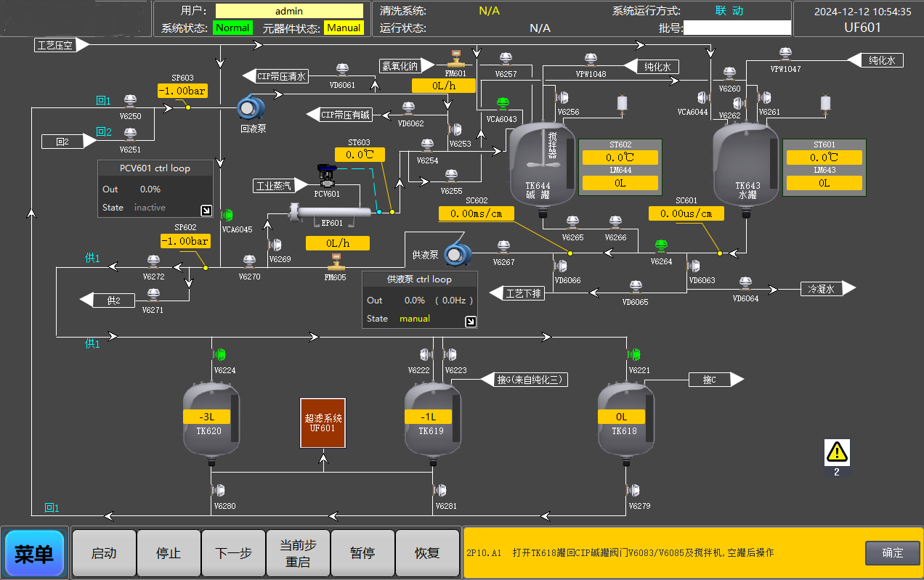924x580 pixels.
Task: Click the 工业蒸汽 steam label
Action: tap(280, 186)
